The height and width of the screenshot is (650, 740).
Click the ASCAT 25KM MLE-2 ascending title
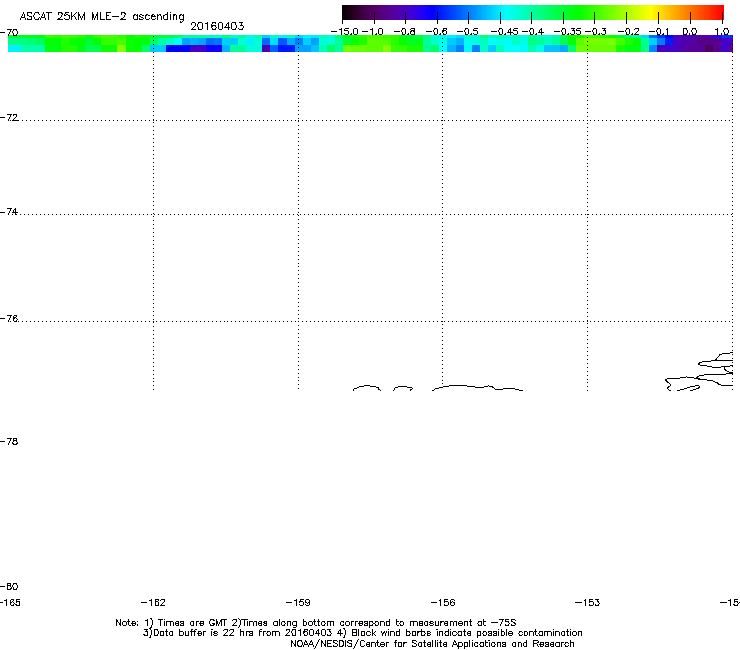click(x=102, y=17)
